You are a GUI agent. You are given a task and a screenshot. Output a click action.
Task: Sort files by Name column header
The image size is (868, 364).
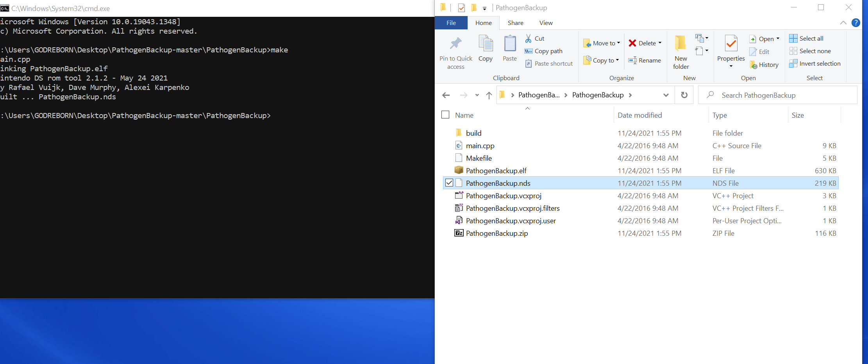464,115
